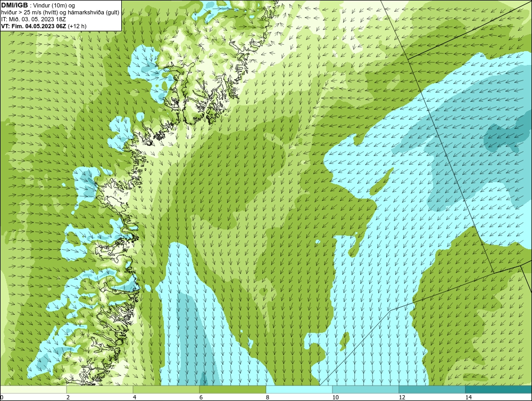The width and height of the screenshot is (532, 401).
Task: Click the legend value '4'
Action: coord(135,397)
